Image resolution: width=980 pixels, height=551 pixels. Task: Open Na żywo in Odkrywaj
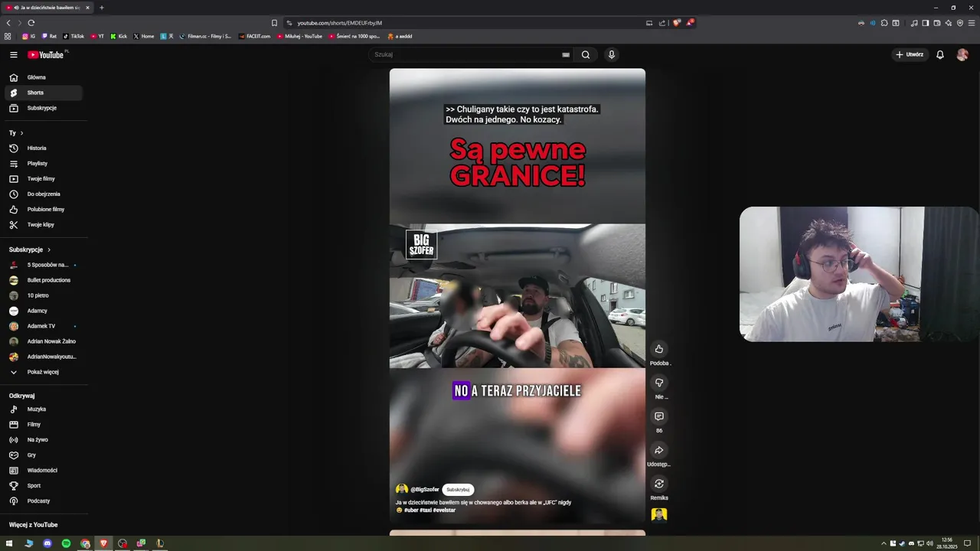click(x=43, y=439)
